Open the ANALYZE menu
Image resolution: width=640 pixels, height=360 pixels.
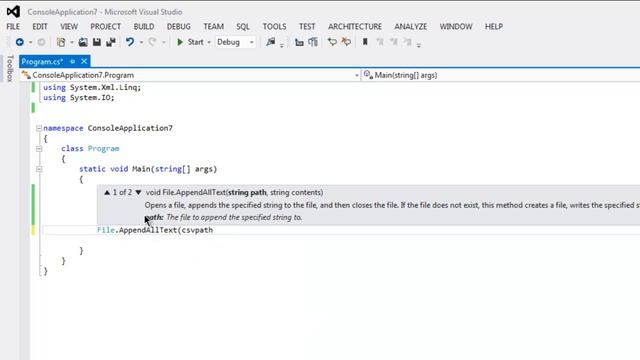pyautogui.click(x=410, y=27)
